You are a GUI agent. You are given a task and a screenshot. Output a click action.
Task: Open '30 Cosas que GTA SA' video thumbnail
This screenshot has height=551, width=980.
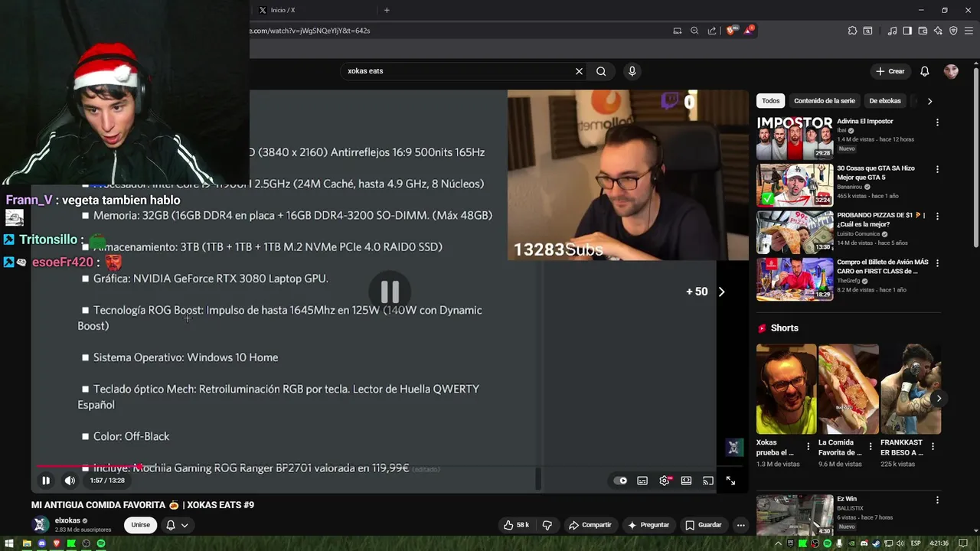pos(795,185)
